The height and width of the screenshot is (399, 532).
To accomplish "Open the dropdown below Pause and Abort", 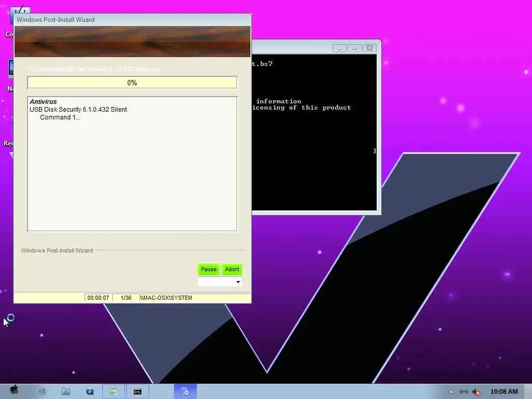I will 220,282.
